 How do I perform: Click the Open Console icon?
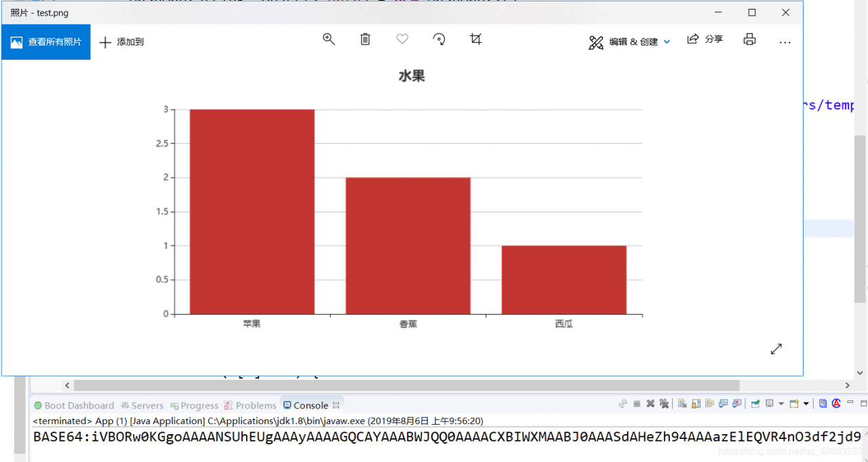click(x=795, y=404)
